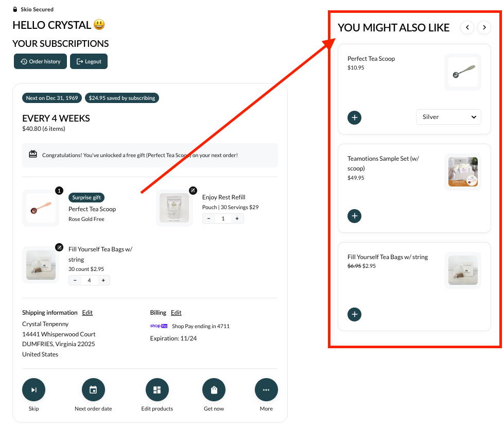The height and width of the screenshot is (426, 504).
Task: Edit the Shipping information
Action: point(88,313)
